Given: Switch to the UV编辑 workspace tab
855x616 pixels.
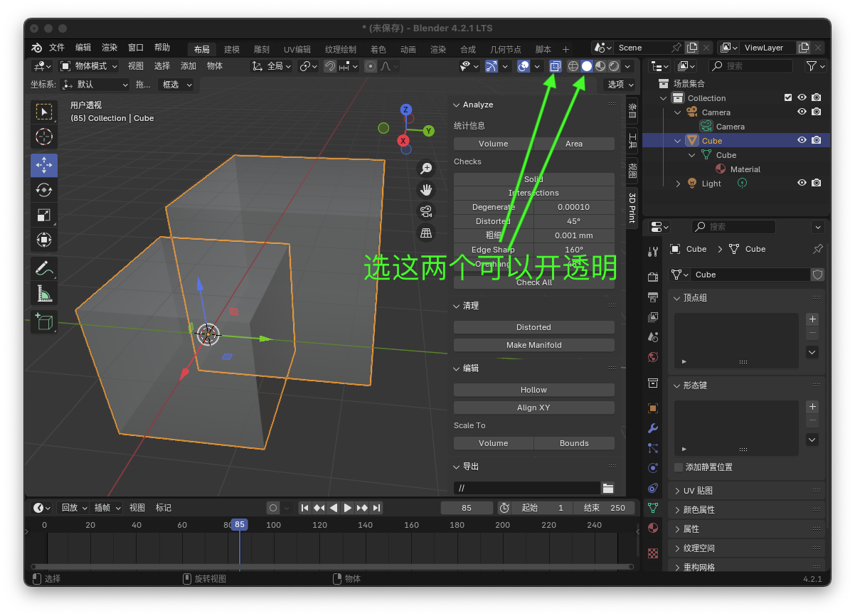Looking at the screenshot, I should tap(297, 50).
